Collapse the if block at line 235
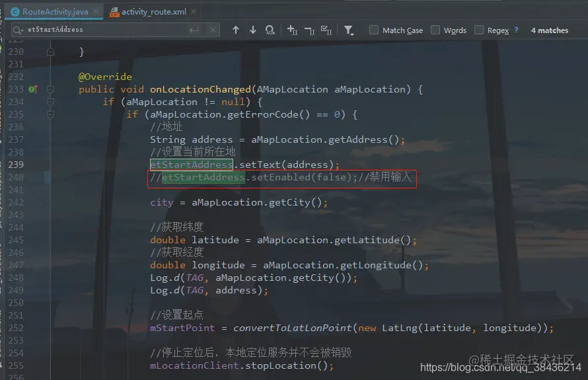This screenshot has height=380, width=588. [51, 114]
